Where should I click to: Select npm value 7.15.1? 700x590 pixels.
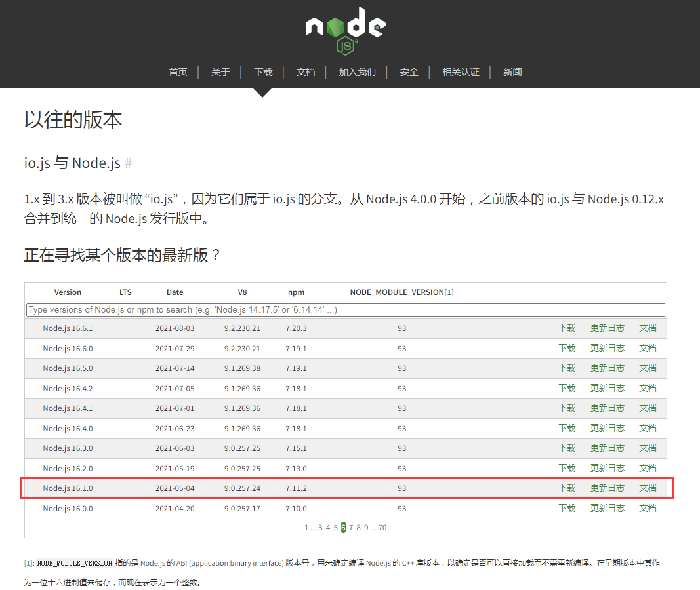pos(296,448)
